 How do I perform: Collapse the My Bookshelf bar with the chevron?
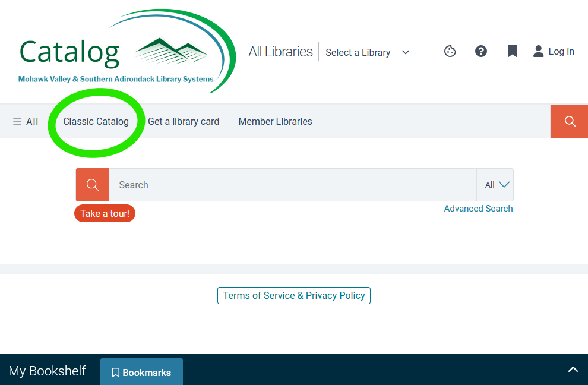[573, 370]
